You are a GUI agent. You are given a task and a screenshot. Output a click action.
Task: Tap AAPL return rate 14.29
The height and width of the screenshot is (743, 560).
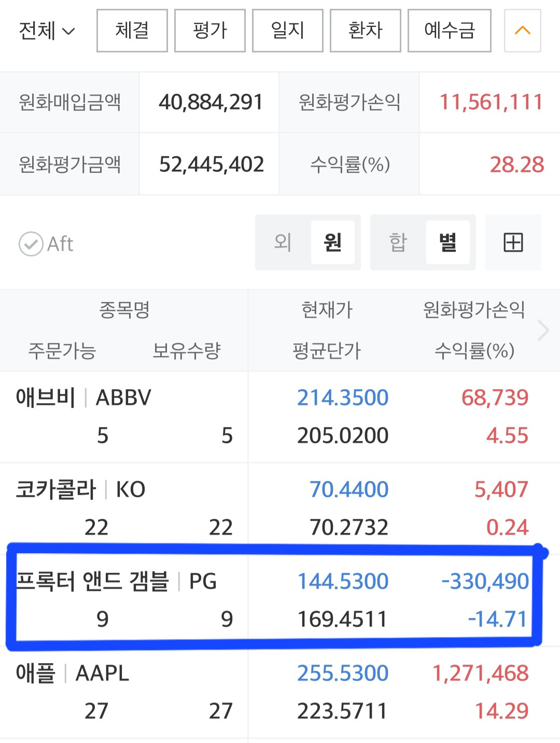(502, 711)
